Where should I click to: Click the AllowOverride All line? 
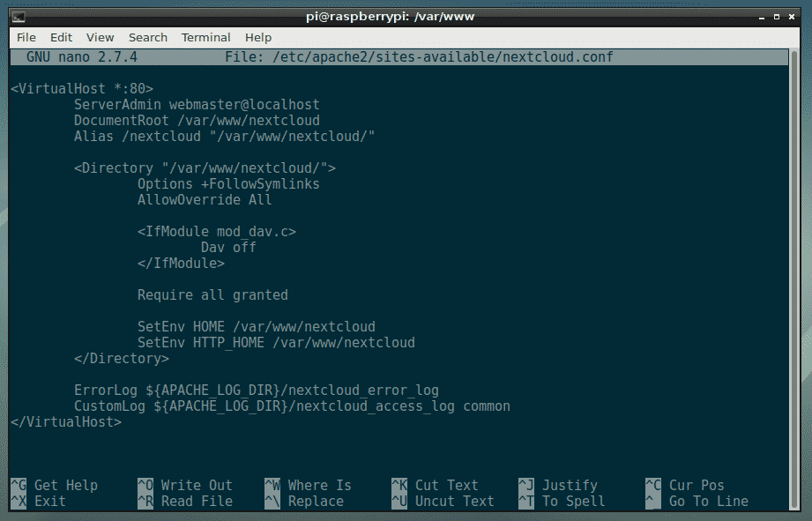coord(205,200)
